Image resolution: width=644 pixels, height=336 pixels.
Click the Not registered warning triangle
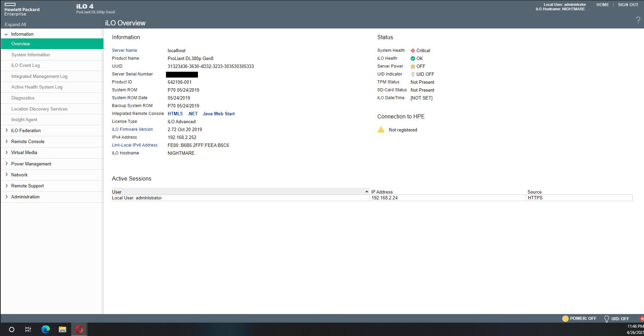tap(381, 129)
